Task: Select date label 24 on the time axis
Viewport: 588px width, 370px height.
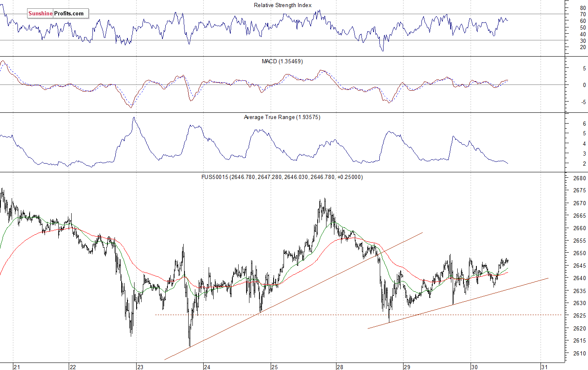Action: [207, 367]
